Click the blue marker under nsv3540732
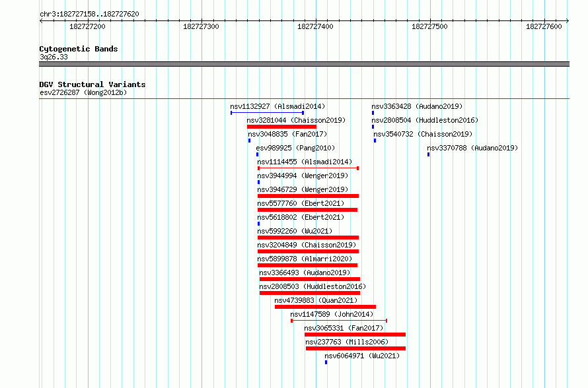588x388 pixels. [x=375, y=141]
